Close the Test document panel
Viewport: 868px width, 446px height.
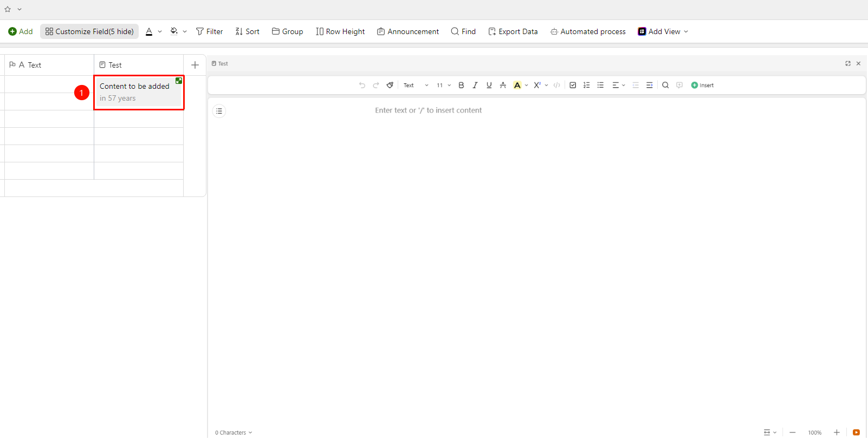click(858, 63)
